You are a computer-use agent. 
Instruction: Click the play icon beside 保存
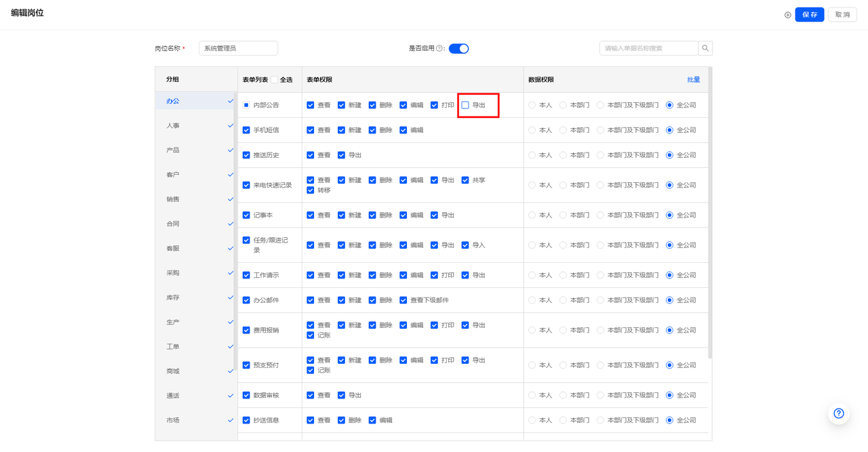pyautogui.click(x=787, y=15)
